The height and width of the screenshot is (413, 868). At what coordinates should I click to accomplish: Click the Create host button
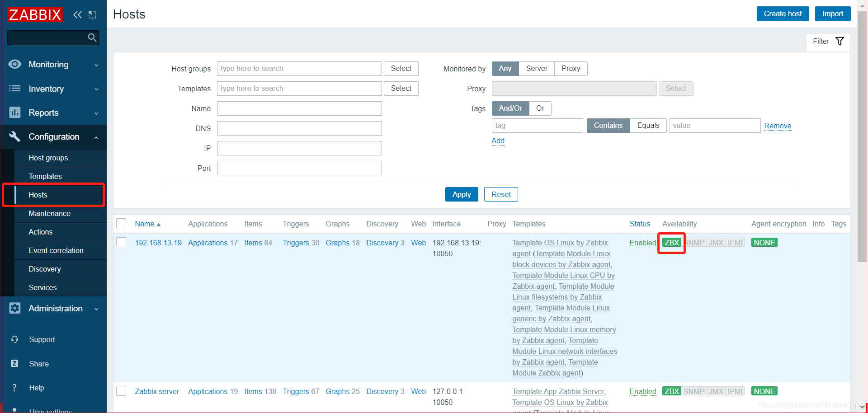point(783,14)
